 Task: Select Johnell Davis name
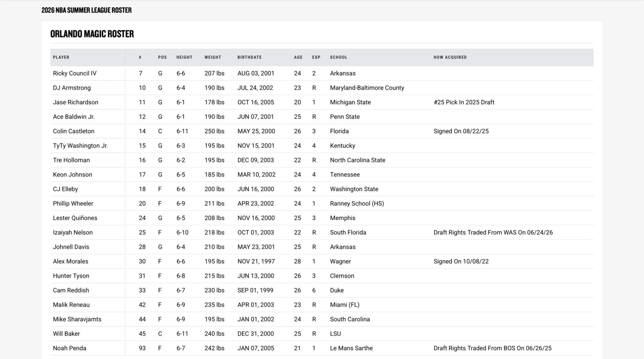71,247
